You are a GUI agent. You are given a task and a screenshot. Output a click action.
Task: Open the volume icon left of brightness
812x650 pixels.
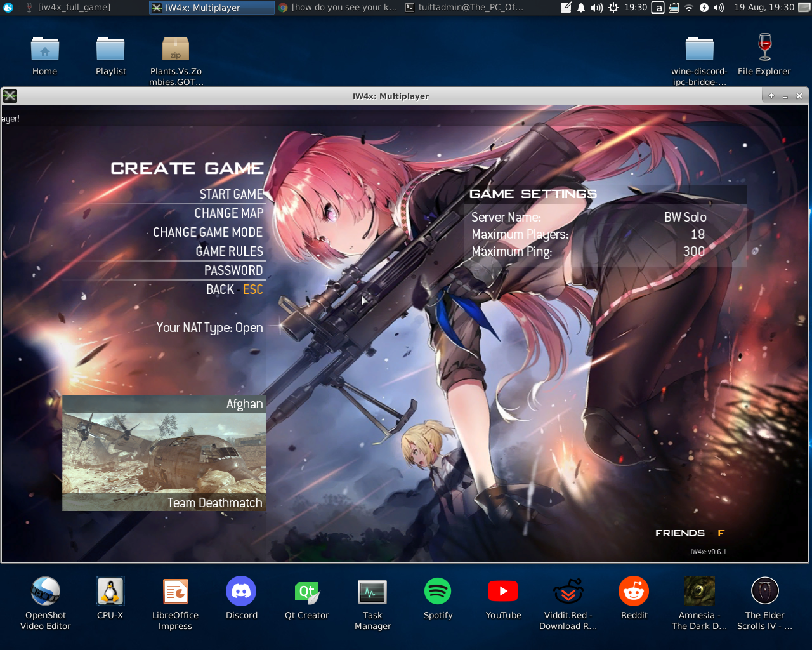tap(597, 8)
